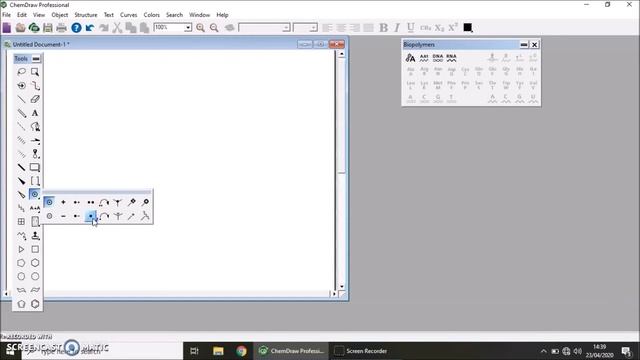Click the Print toolbar icon
The width and height of the screenshot is (640, 360).
62,28
